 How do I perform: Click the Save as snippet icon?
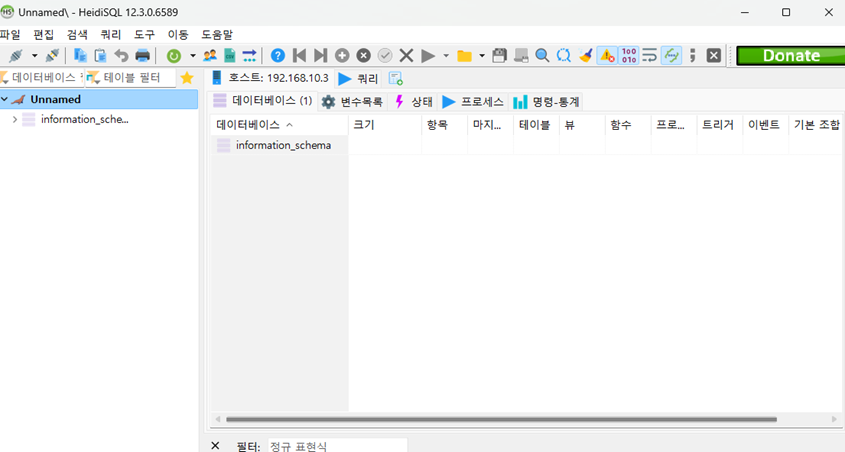521,55
